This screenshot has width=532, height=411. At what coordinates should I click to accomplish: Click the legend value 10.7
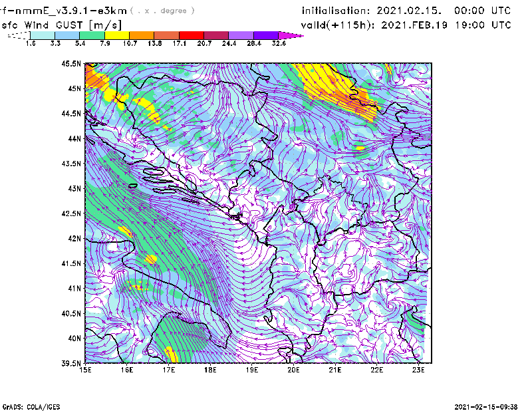point(130,43)
